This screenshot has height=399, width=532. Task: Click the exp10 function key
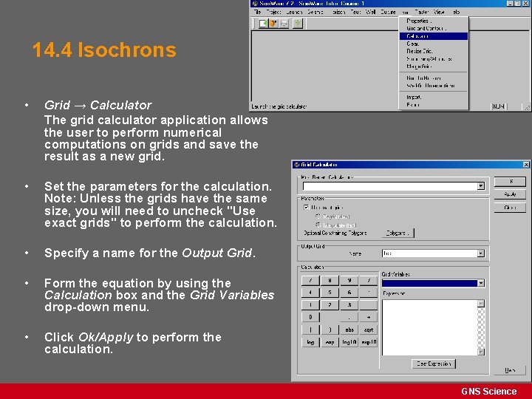click(369, 342)
